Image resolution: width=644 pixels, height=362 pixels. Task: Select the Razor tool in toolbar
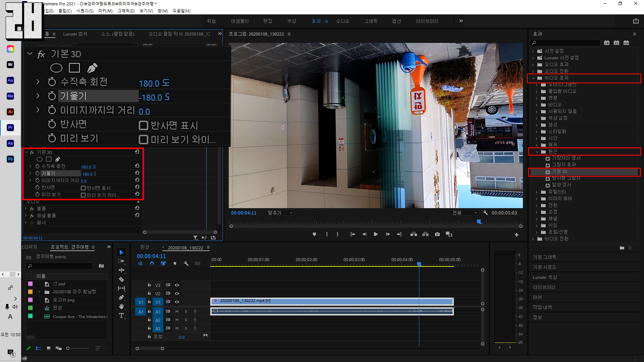coord(121,279)
